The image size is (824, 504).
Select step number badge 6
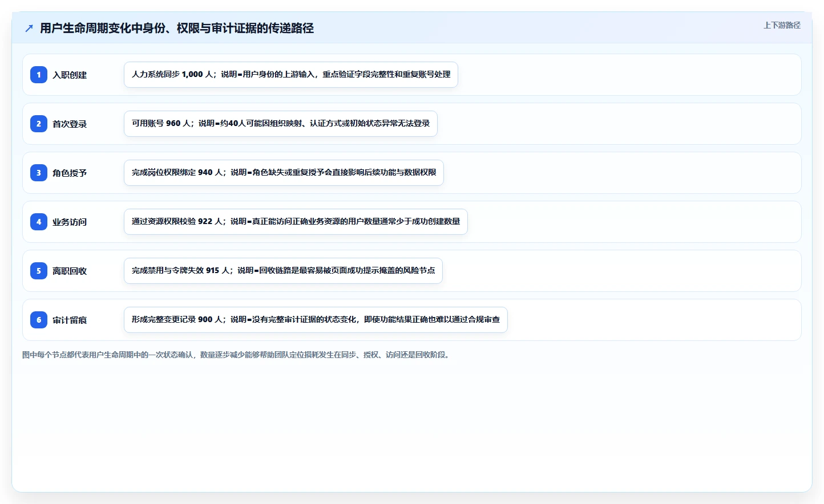click(x=39, y=320)
